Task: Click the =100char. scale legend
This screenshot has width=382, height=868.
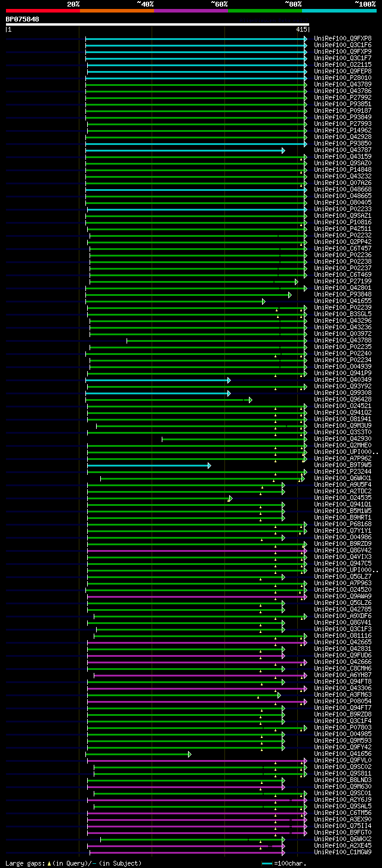Action: pos(285,863)
